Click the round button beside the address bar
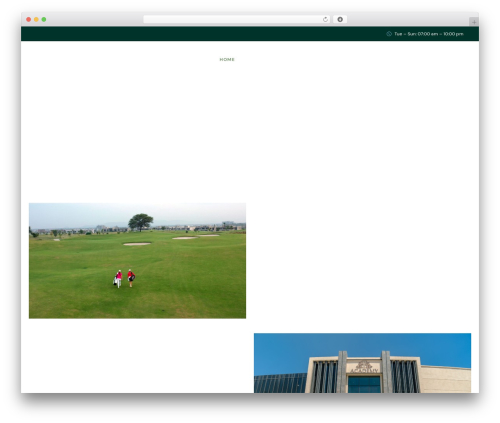This screenshot has height=423, width=500. [x=340, y=19]
